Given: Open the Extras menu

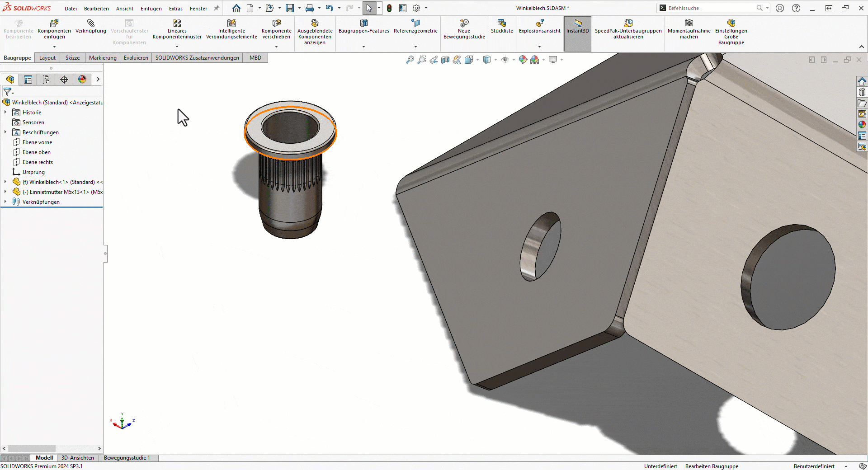Looking at the screenshot, I should tap(175, 8).
